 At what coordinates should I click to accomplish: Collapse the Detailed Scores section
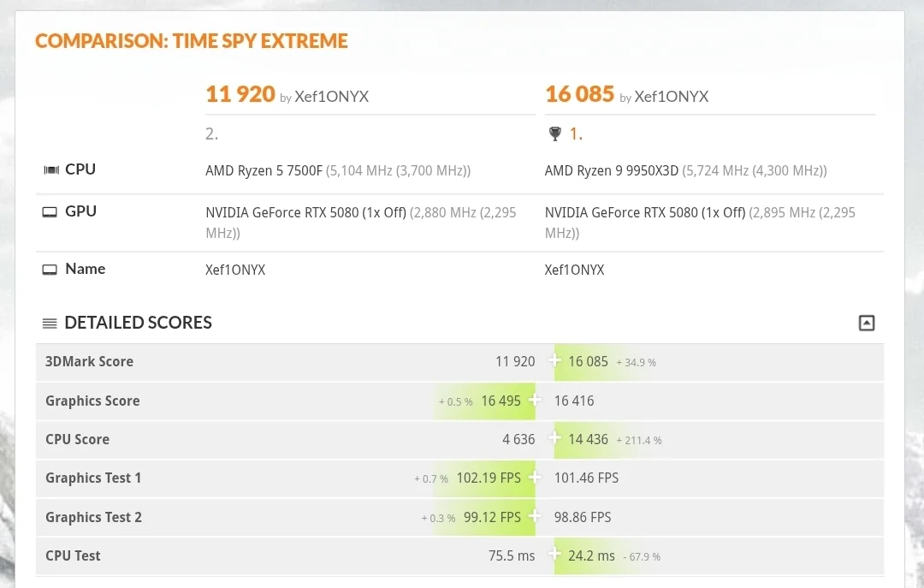[866, 323]
